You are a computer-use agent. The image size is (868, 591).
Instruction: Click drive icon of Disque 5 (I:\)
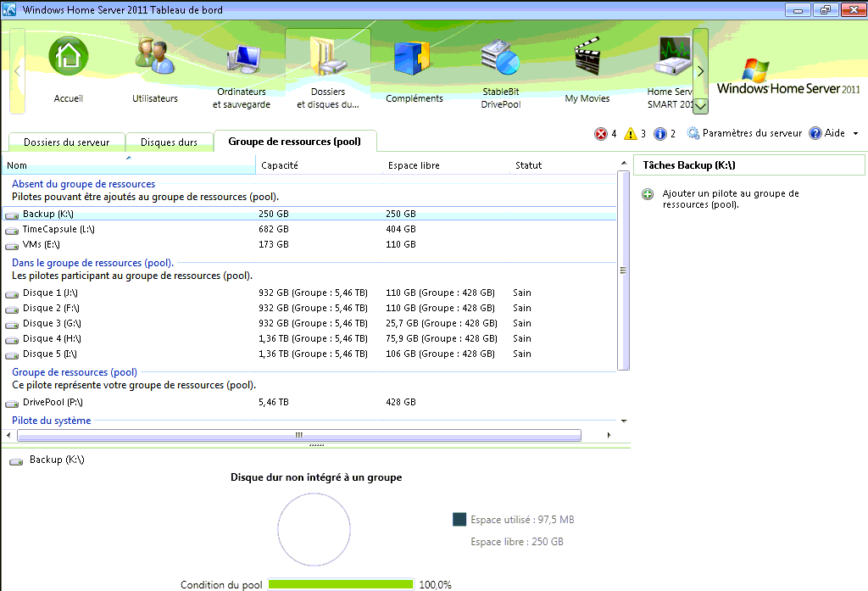[x=12, y=354]
